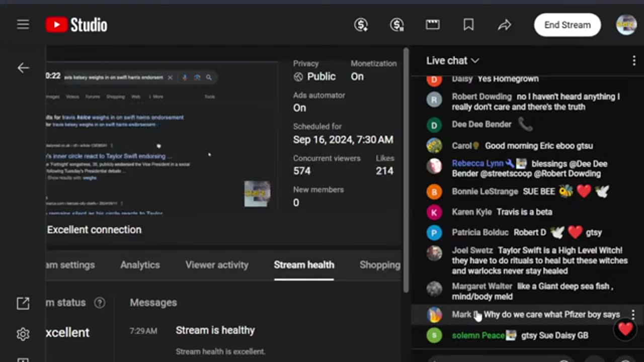The image size is (644, 362).
Task: Open the second dollar revenue icon
Action: [397, 25]
